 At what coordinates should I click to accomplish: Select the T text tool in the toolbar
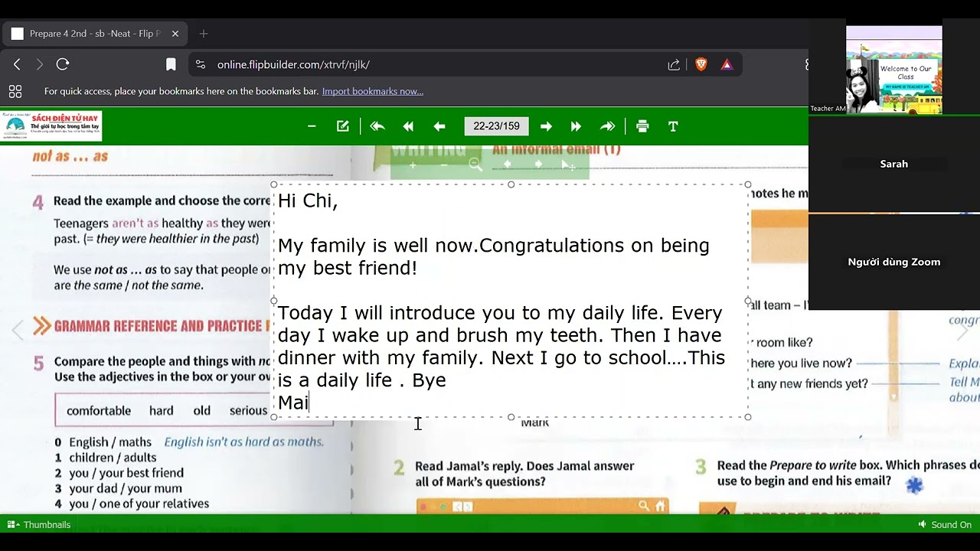[x=673, y=126]
